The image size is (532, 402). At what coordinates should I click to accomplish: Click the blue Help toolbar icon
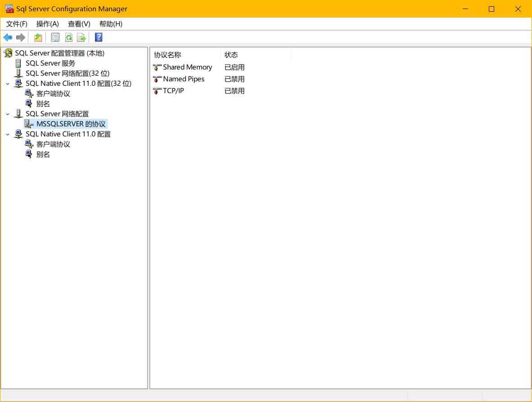click(x=99, y=37)
